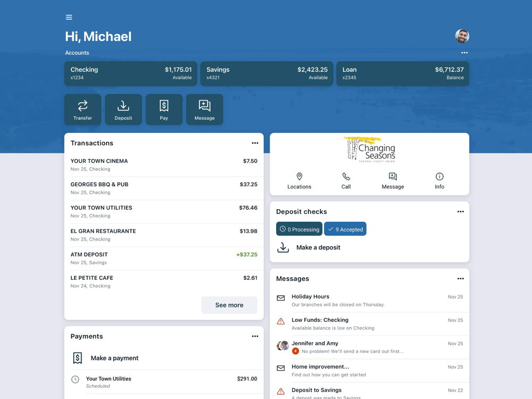This screenshot has width=532, height=399.
Task: Open Deposit checks more options dots
Action: (x=460, y=212)
